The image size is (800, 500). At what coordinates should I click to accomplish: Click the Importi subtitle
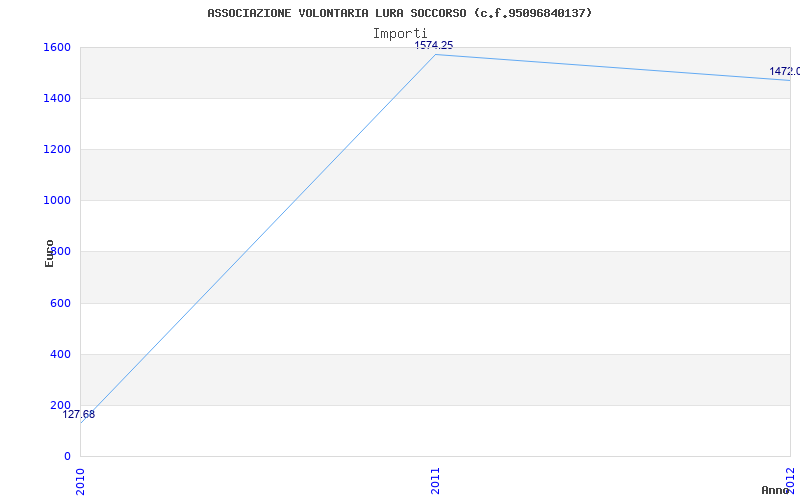pos(400,34)
